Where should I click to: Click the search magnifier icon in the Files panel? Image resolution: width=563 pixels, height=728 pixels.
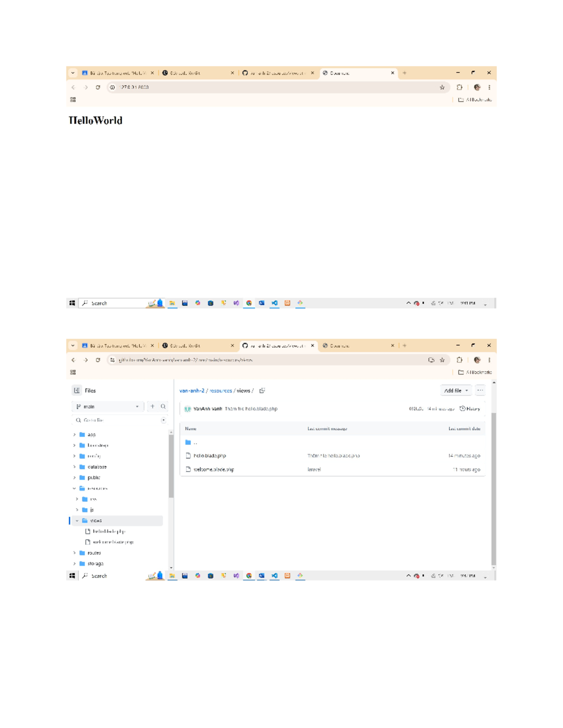[x=163, y=406]
